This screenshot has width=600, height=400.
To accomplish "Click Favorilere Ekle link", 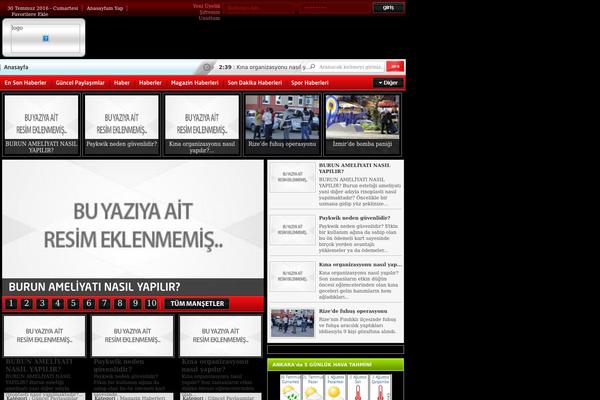I will coord(29,14).
